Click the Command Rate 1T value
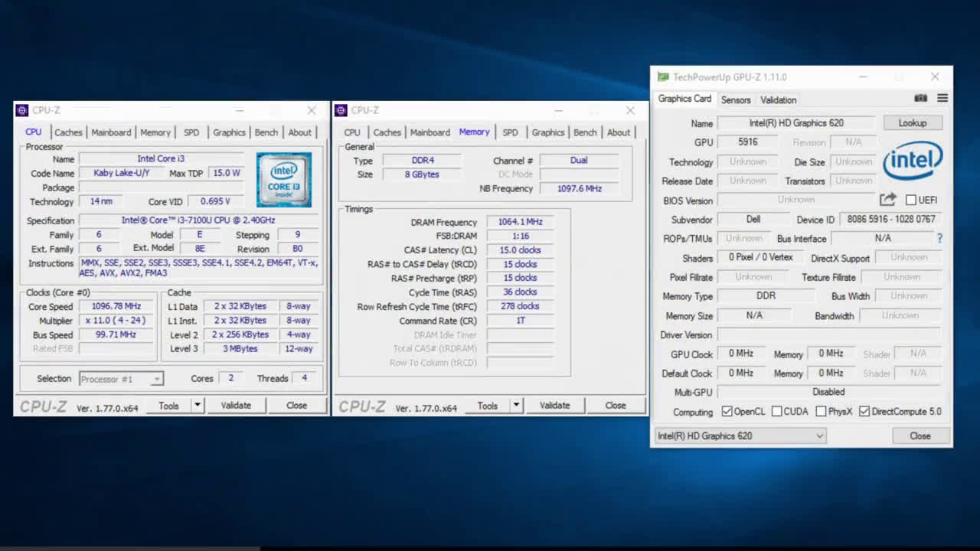The width and height of the screenshot is (980, 551). 520,321
